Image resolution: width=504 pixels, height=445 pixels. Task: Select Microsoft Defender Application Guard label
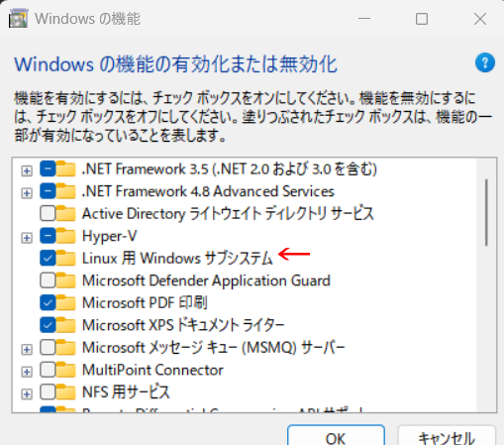click(206, 280)
